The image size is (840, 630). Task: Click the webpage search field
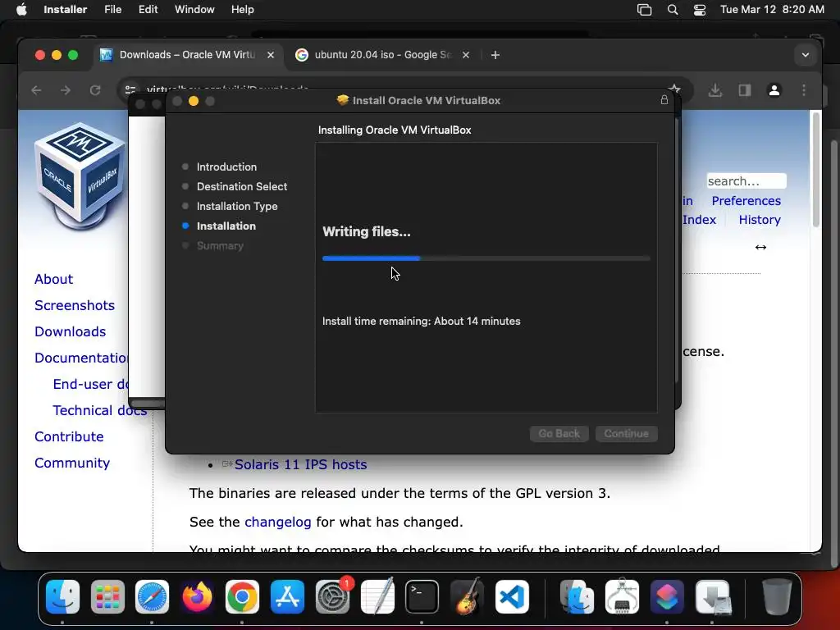(746, 181)
